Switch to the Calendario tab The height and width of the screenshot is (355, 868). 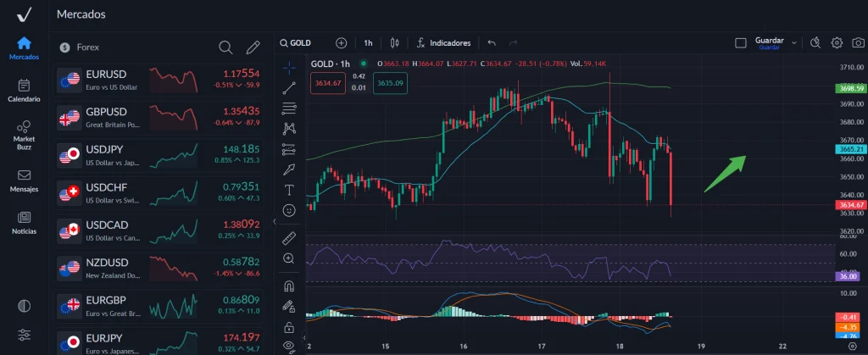point(24,91)
